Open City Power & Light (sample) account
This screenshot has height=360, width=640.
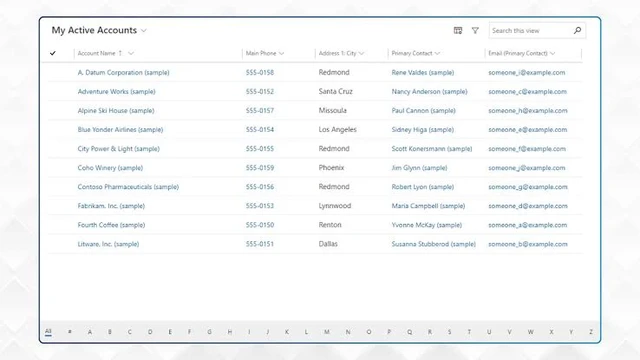118,149
